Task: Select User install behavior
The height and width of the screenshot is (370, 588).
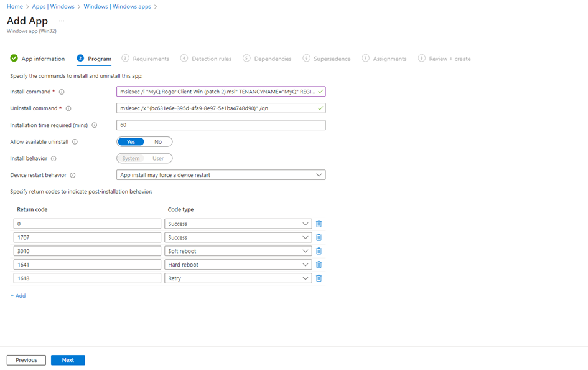Action: pyautogui.click(x=158, y=158)
